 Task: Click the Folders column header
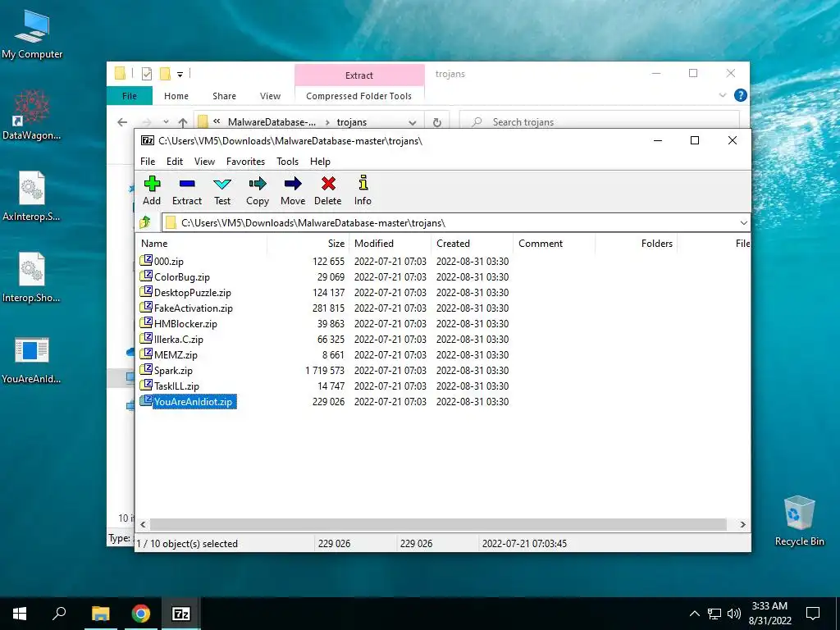(636, 243)
